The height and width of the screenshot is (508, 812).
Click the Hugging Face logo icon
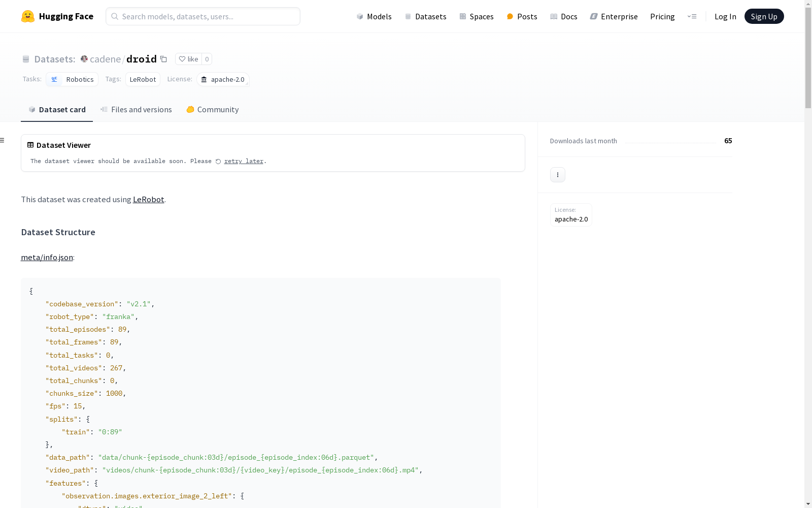click(28, 16)
